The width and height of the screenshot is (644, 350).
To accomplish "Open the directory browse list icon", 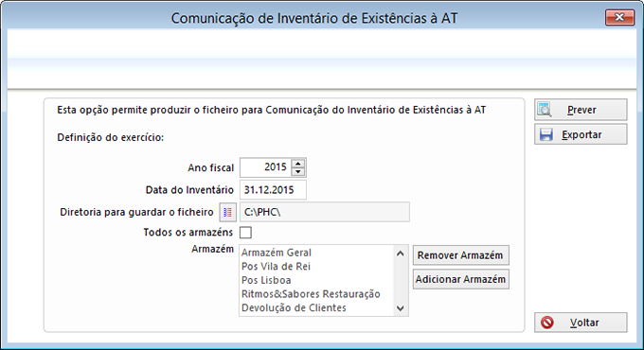I will tap(227, 212).
